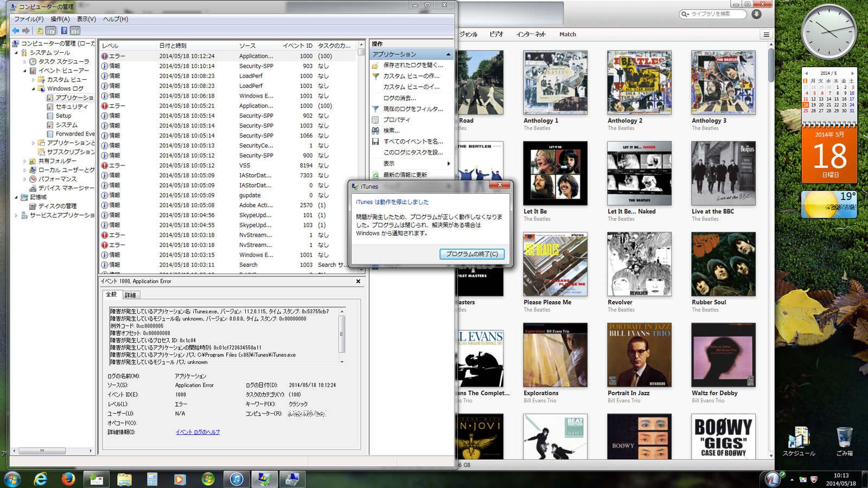The width and height of the screenshot is (868, 488).
Task: Expand the タスク スケジューラ tree node
Action: point(25,62)
